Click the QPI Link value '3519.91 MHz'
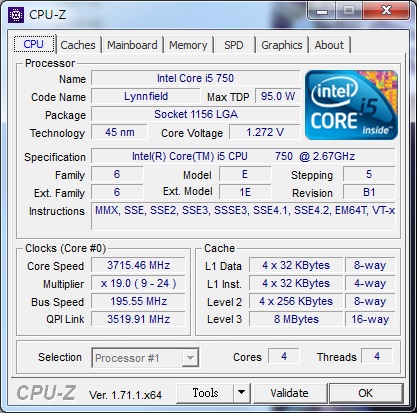 (138, 319)
